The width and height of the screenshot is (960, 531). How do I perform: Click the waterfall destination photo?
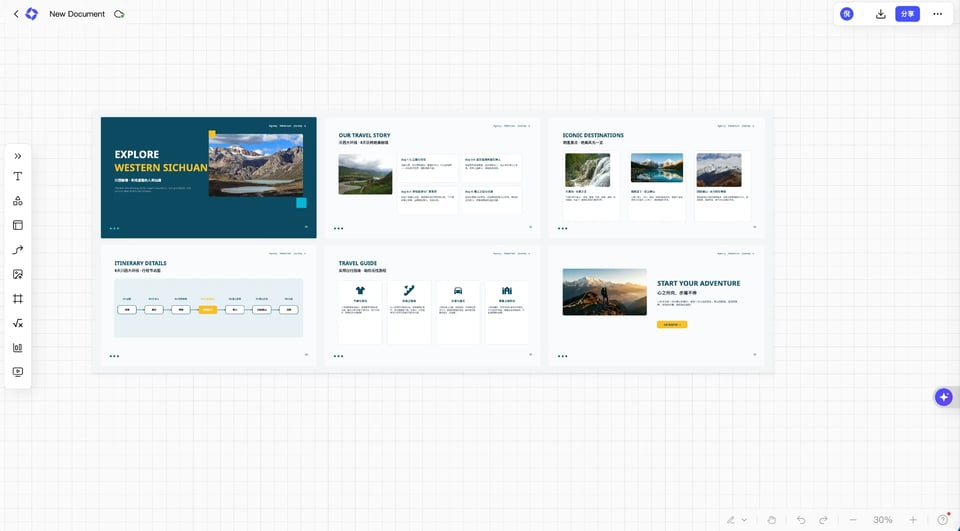coord(588,170)
